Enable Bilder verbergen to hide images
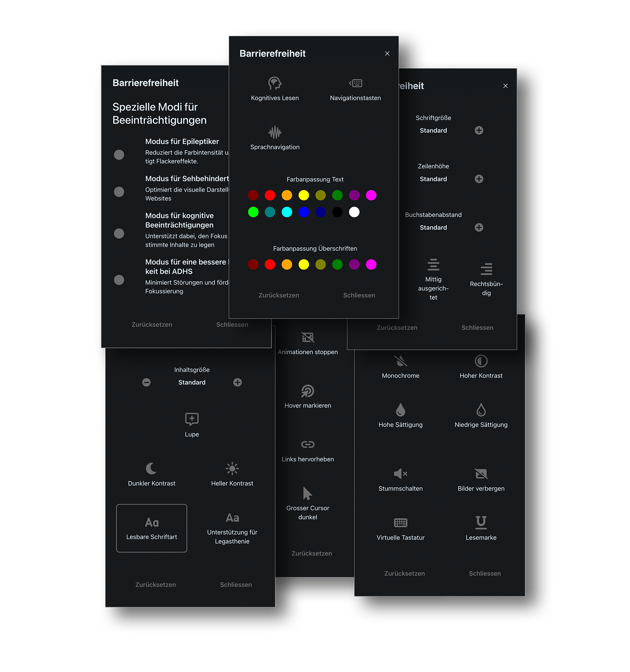Image resolution: width=630 pixels, height=672 pixels. [481, 479]
